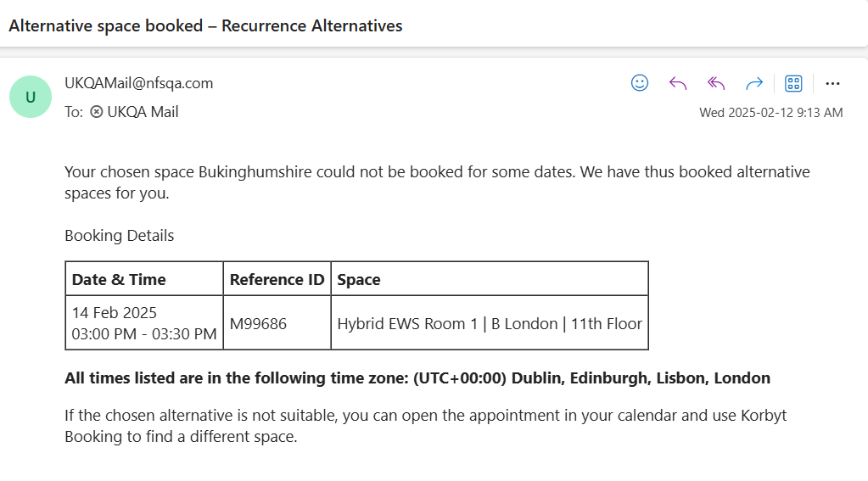Screen dimensions: 868x481
Task: Choose Reply All double-arrow icon
Action: 716,84
